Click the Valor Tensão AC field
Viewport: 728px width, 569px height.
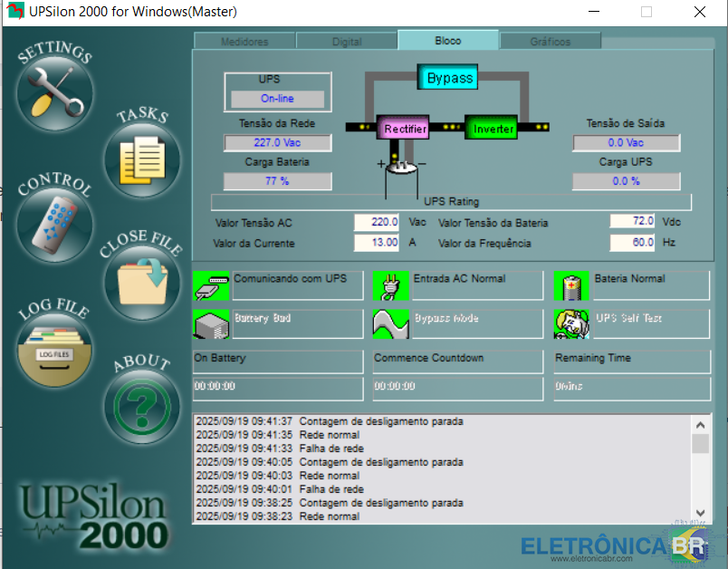pos(377,222)
